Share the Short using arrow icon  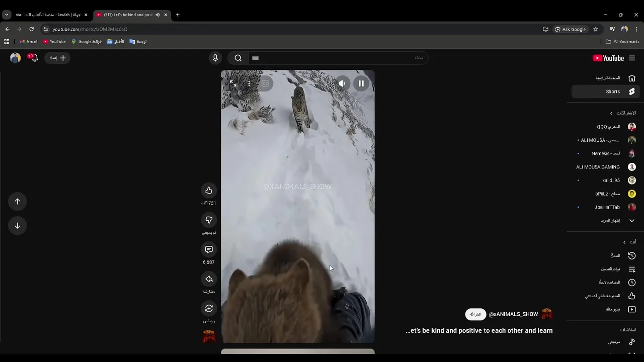[x=209, y=279]
